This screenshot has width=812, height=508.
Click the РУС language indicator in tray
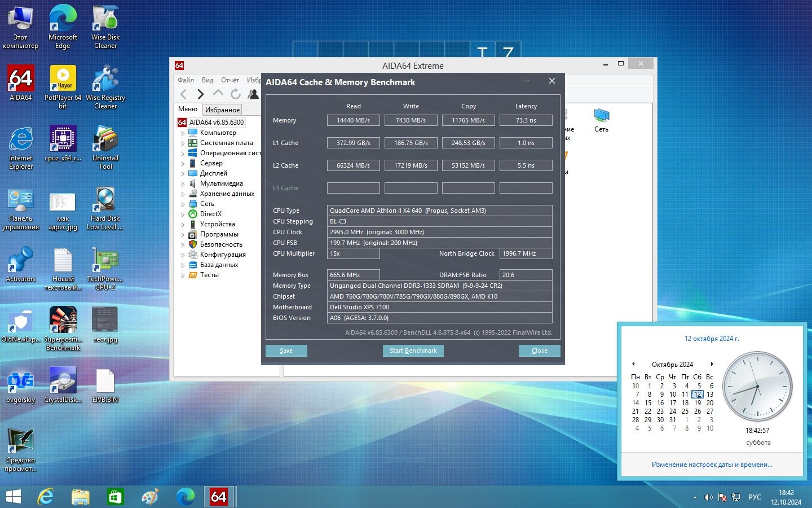[x=754, y=497]
